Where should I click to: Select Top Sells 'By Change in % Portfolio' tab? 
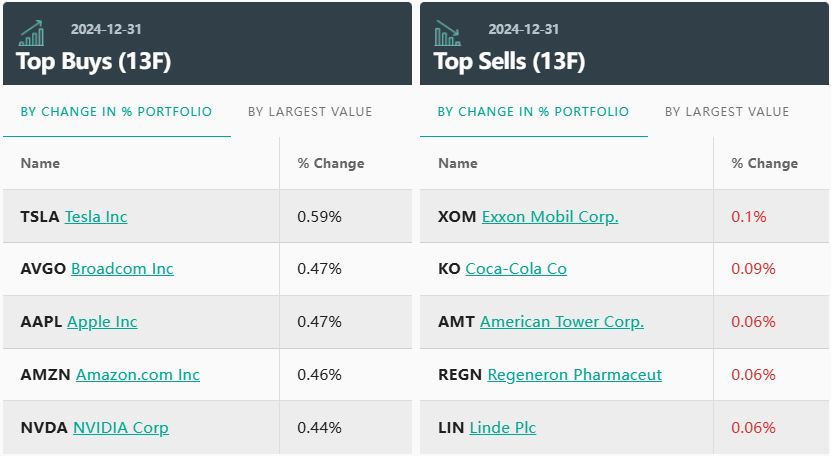[533, 112]
